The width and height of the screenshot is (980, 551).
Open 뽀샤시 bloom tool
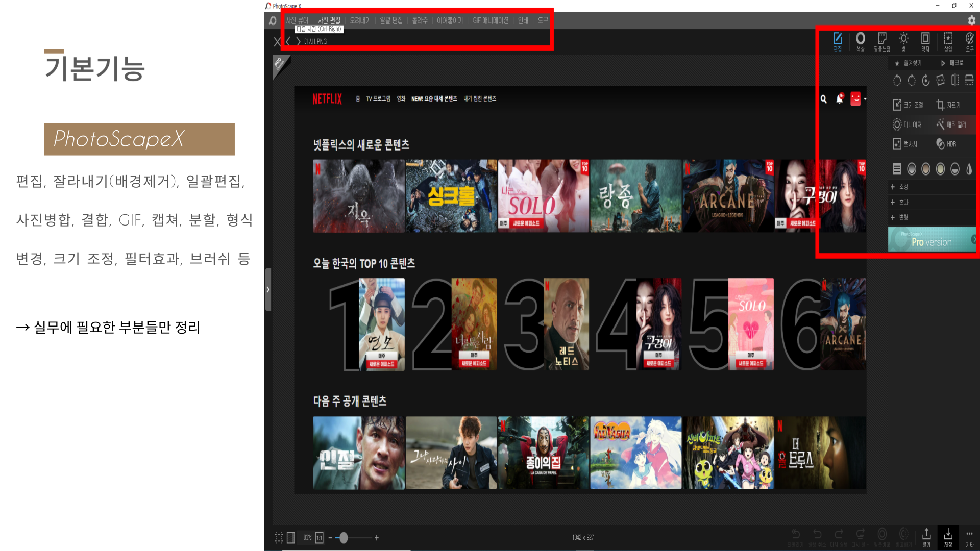click(x=905, y=144)
